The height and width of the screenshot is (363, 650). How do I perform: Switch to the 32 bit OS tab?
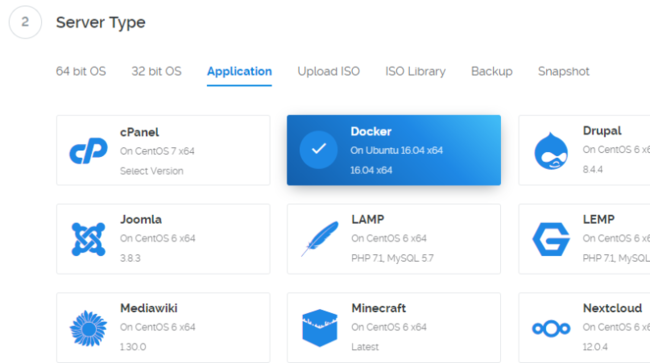[x=156, y=71]
